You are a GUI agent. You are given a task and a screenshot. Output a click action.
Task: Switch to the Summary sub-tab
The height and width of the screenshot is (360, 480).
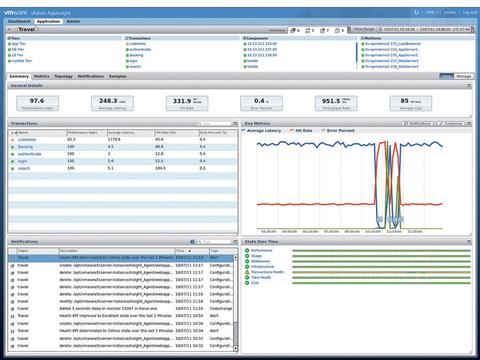pyautogui.click(x=19, y=76)
